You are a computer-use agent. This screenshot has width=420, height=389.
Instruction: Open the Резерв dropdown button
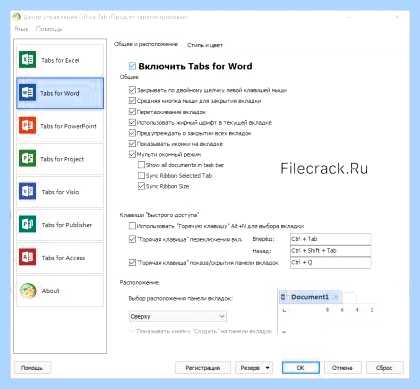point(254,368)
